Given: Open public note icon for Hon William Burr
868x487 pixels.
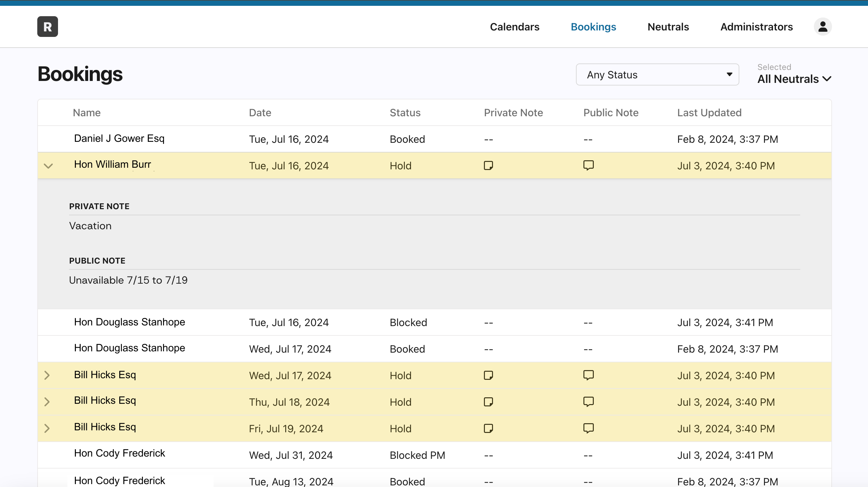Looking at the screenshot, I should click(588, 165).
